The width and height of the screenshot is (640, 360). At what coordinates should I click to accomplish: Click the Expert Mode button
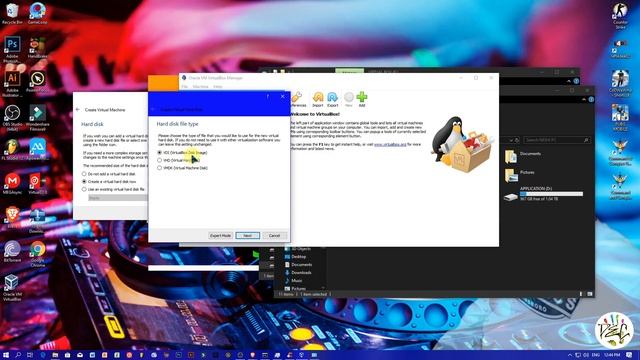point(220,236)
